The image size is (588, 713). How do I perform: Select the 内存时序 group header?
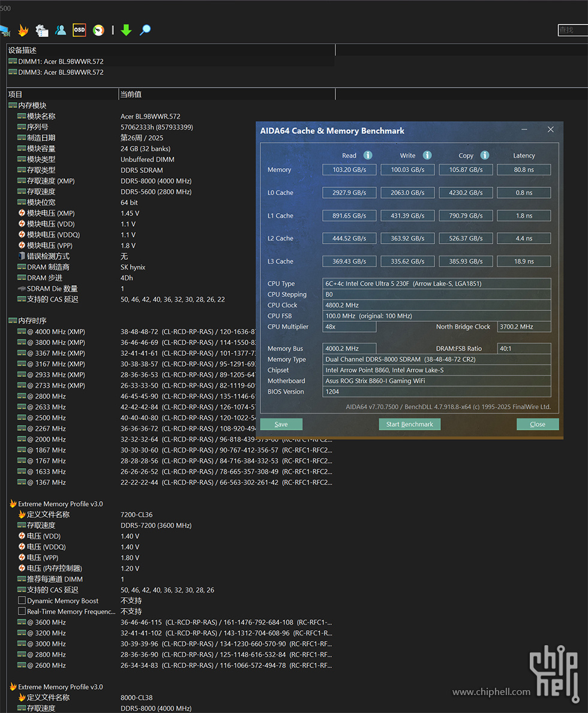click(x=28, y=320)
